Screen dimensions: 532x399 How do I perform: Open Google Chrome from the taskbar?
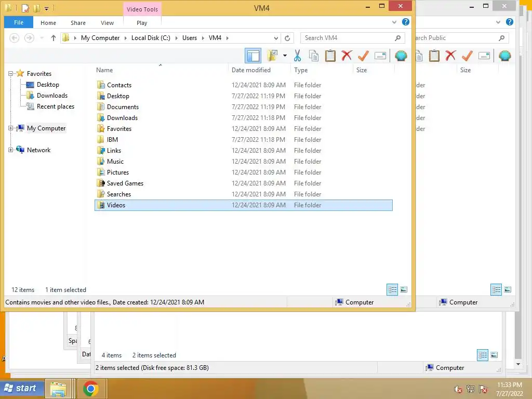(90, 389)
